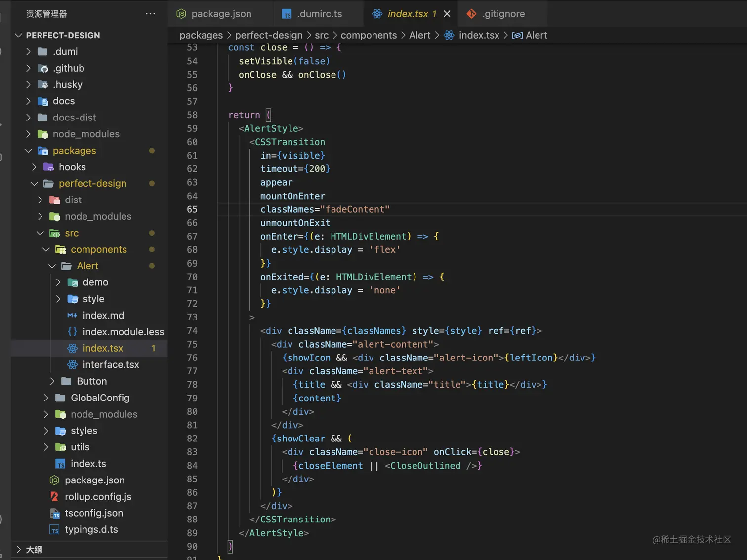
Task: Click the markdown icon beside index.md
Action: [x=72, y=316]
